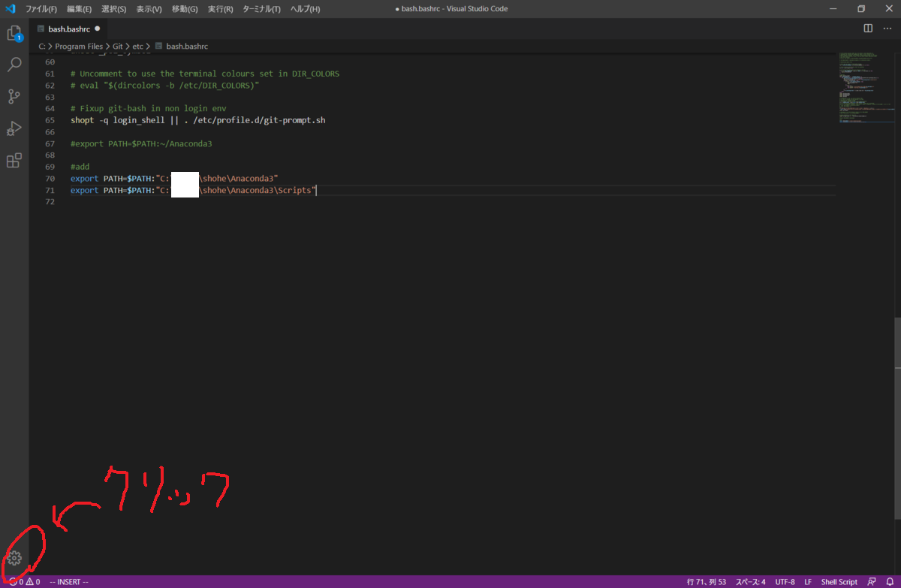
Task: Select the Search icon in activity bar
Action: click(14, 65)
